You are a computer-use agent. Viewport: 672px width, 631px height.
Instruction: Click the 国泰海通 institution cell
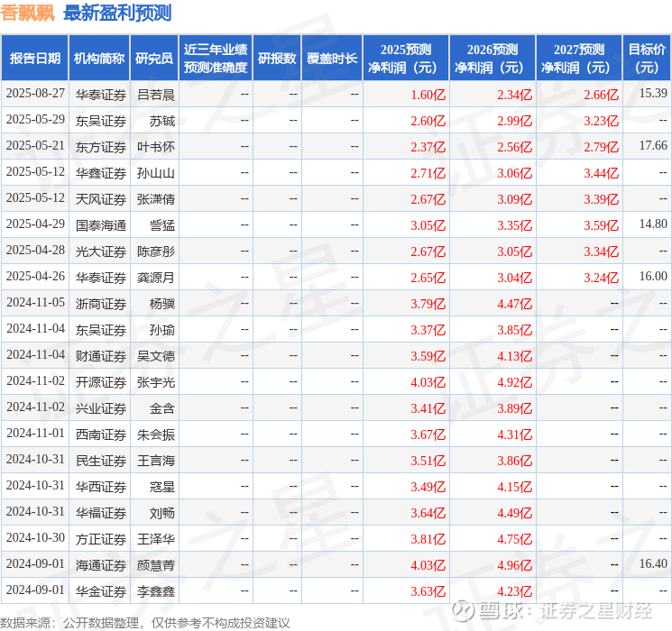tap(101, 225)
